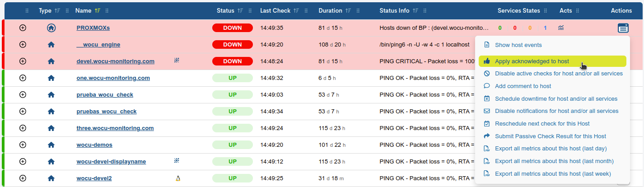The width and height of the screenshot is (644, 187).
Task: Export all metrics for last week
Action: point(552,173)
